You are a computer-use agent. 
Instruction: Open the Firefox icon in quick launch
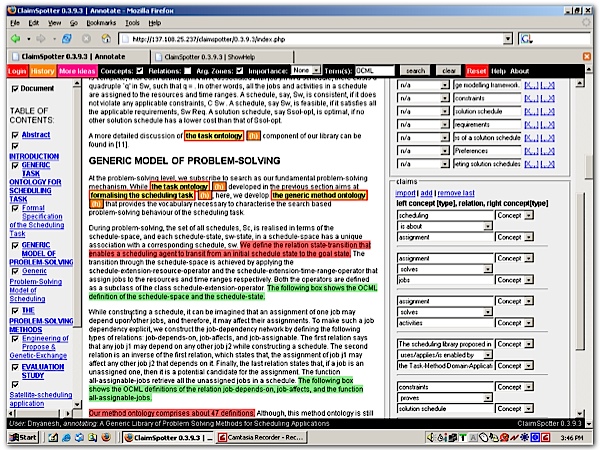point(106,437)
